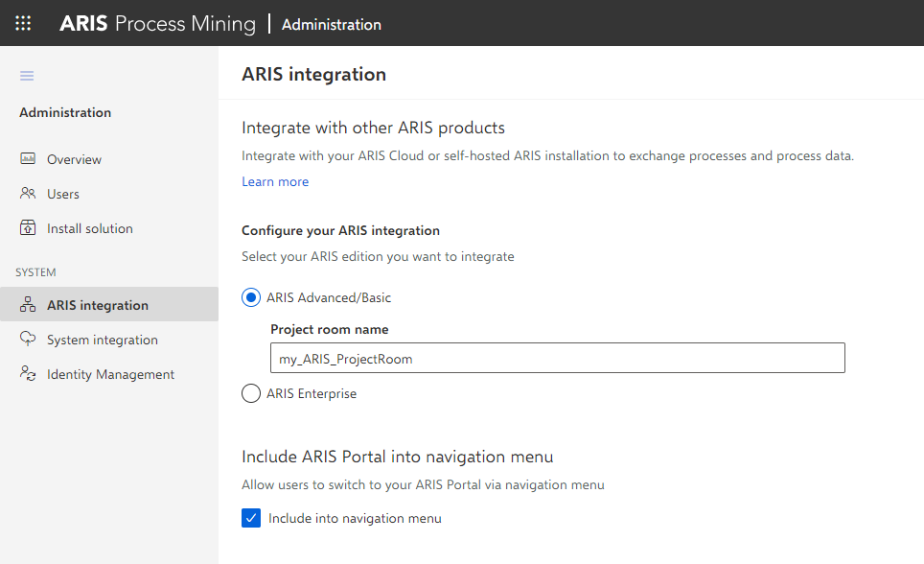924x564 pixels.
Task: Open Identity Management settings
Action: 109,374
